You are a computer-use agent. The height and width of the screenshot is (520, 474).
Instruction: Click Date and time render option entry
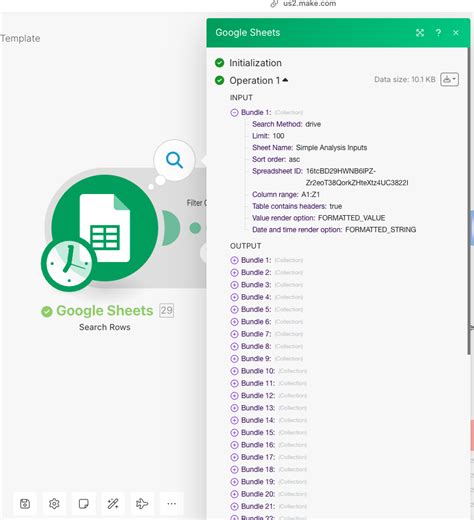pyautogui.click(x=334, y=229)
